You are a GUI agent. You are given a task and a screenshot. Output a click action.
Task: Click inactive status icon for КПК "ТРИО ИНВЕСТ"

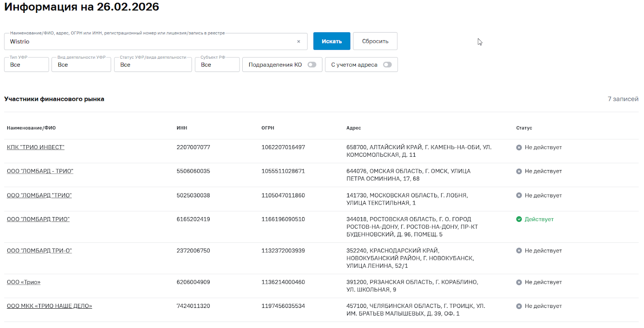click(x=519, y=148)
